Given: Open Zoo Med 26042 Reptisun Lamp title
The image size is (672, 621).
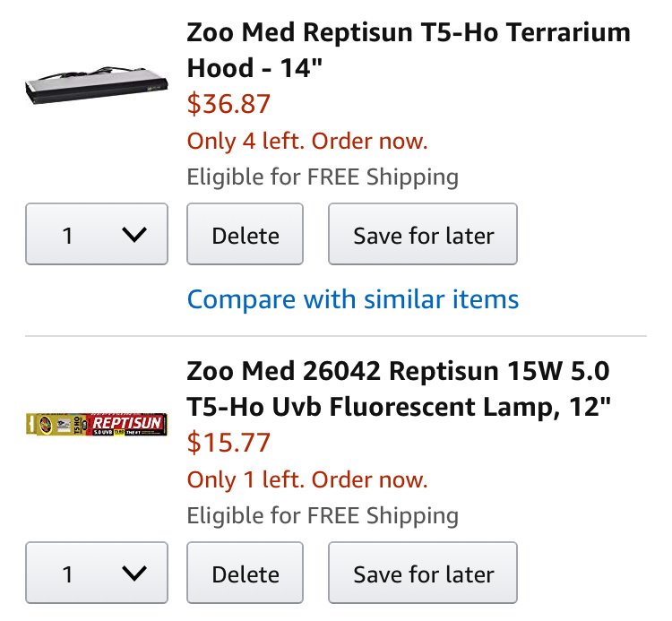Looking at the screenshot, I should pyautogui.click(x=399, y=389).
